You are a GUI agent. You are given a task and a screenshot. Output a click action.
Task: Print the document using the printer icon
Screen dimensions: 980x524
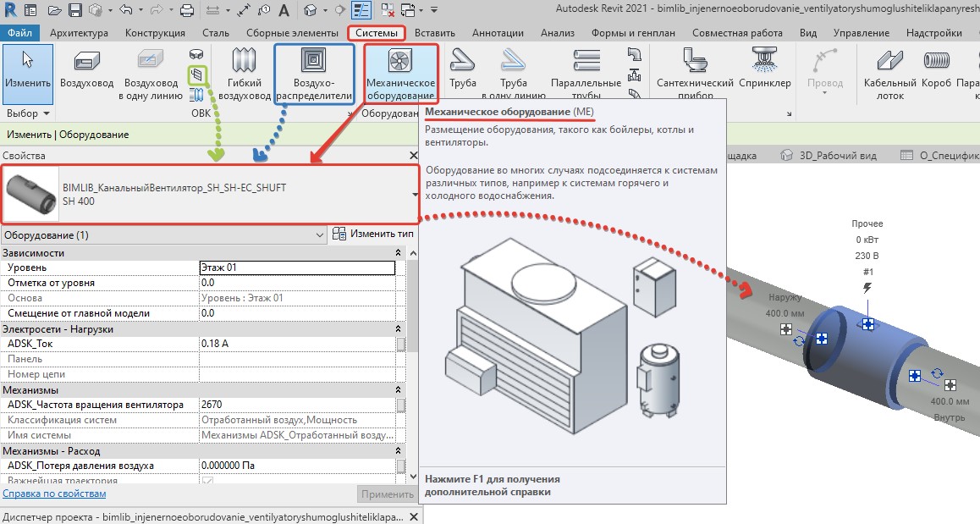click(x=186, y=10)
